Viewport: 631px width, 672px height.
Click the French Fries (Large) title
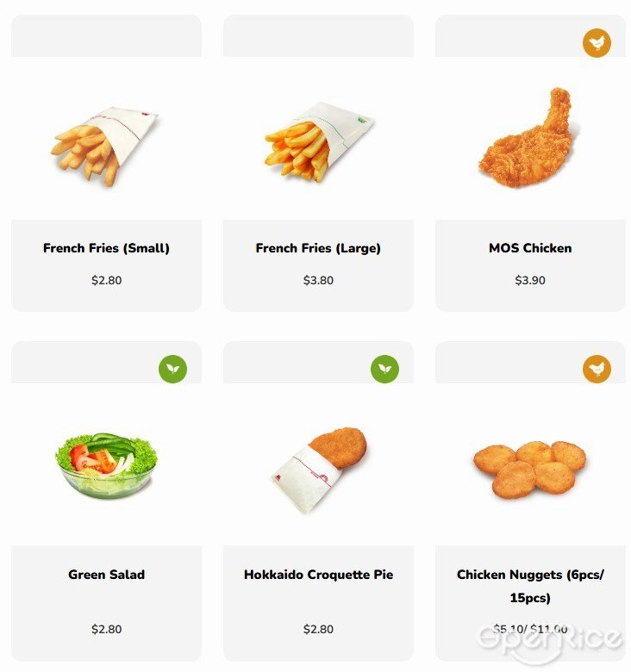tap(318, 248)
